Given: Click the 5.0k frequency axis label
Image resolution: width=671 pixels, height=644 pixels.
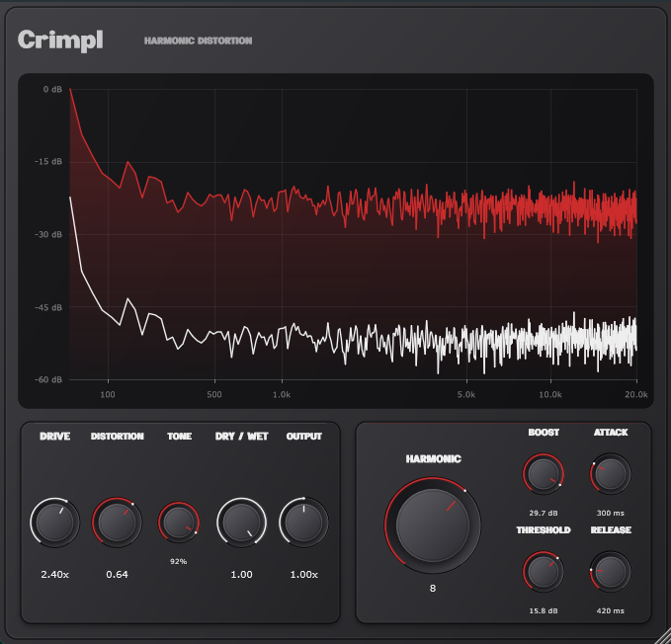Looking at the screenshot, I should point(466,395).
